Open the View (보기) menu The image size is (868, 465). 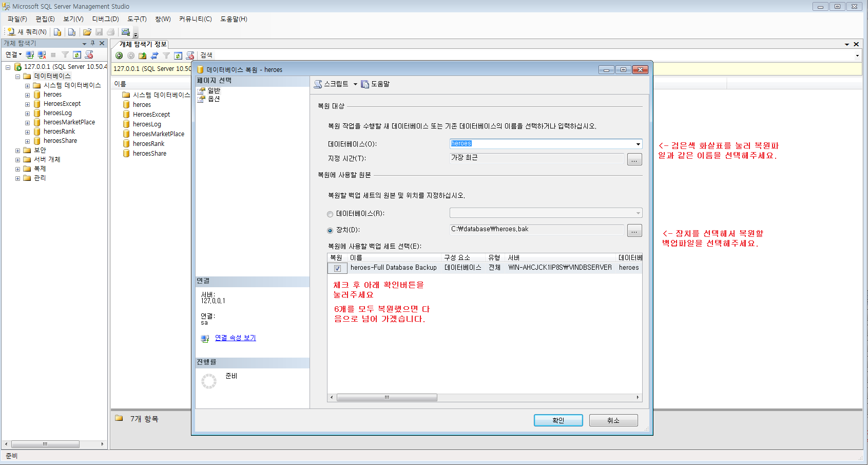pos(73,19)
